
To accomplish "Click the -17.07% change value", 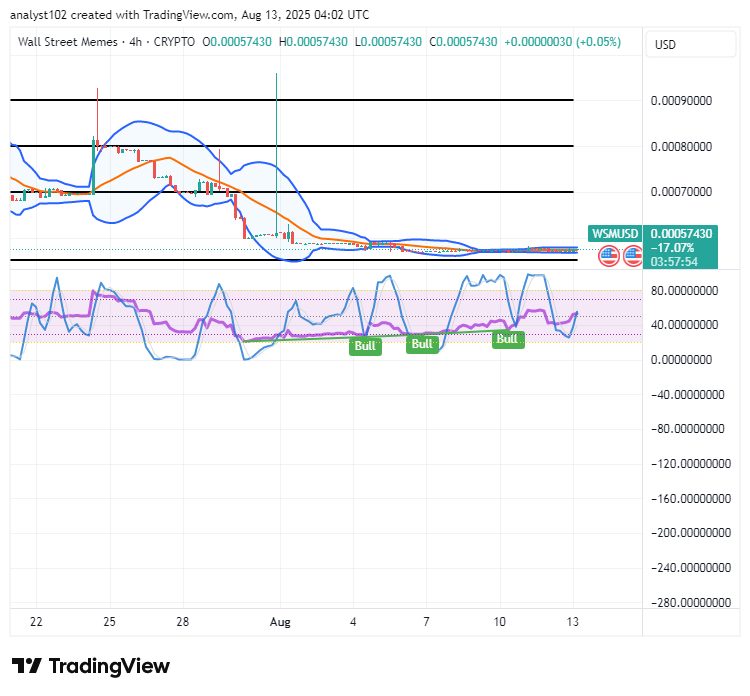I will pos(673,248).
